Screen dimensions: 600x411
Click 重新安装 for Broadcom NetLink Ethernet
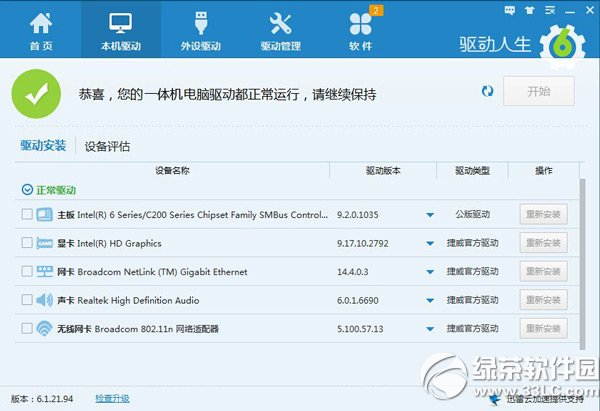543,271
